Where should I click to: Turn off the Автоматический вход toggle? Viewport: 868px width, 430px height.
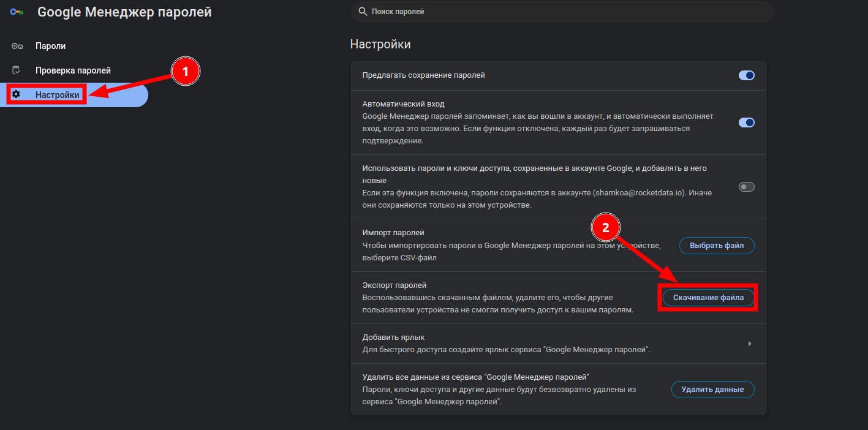746,123
